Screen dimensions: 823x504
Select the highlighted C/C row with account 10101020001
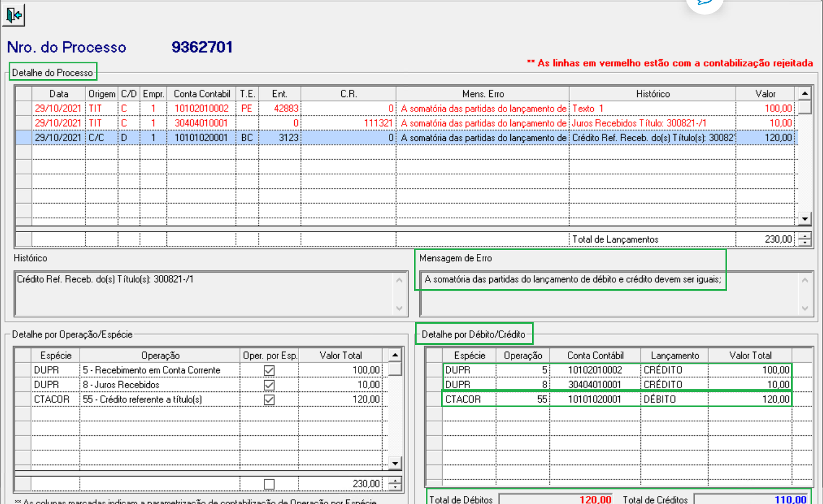point(406,138)
